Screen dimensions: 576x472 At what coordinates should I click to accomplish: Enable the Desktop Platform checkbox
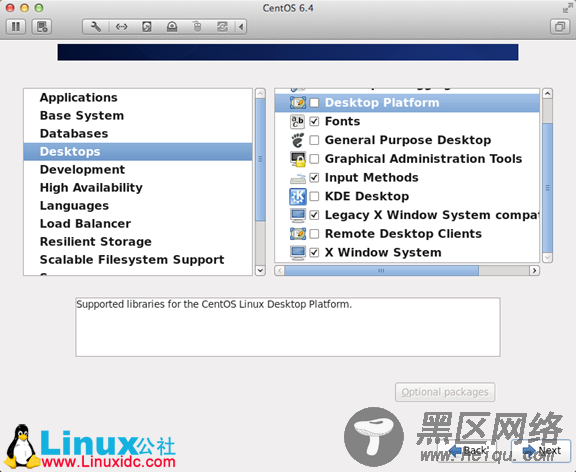314,102
